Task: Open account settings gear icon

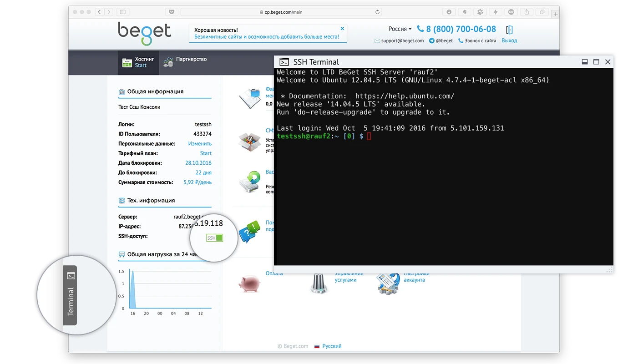Action: click(388, 283)
